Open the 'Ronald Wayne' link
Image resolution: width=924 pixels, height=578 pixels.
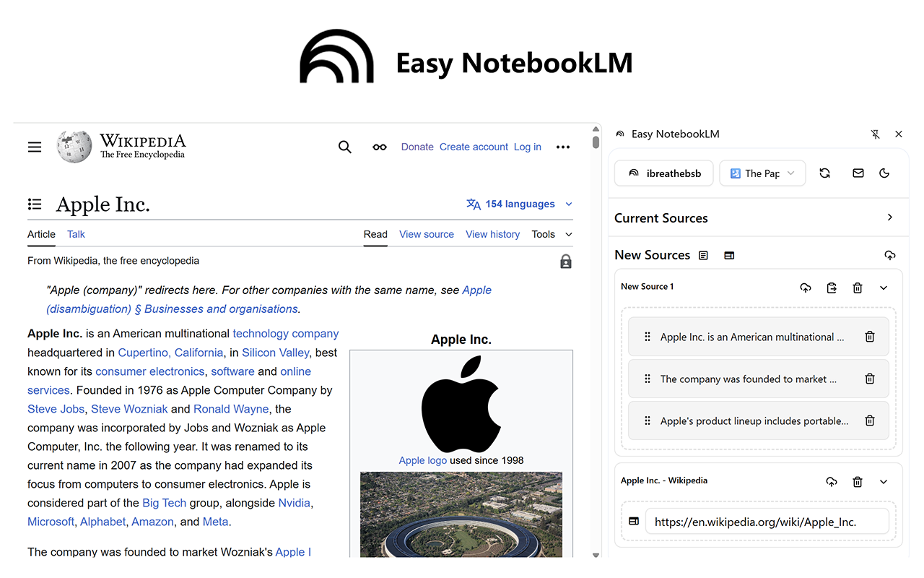[231, 408]
